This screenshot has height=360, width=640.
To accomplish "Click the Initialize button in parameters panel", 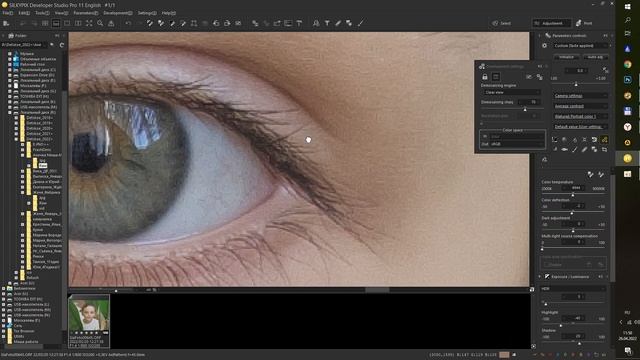I will [566, 57].
